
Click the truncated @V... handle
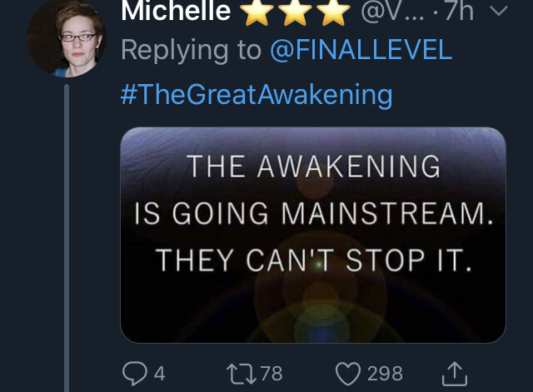click(x=392, y=11)
